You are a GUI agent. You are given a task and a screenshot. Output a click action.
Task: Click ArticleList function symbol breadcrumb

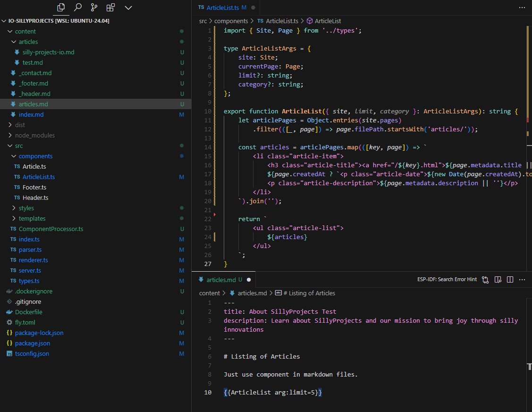(x=324, y=21)
